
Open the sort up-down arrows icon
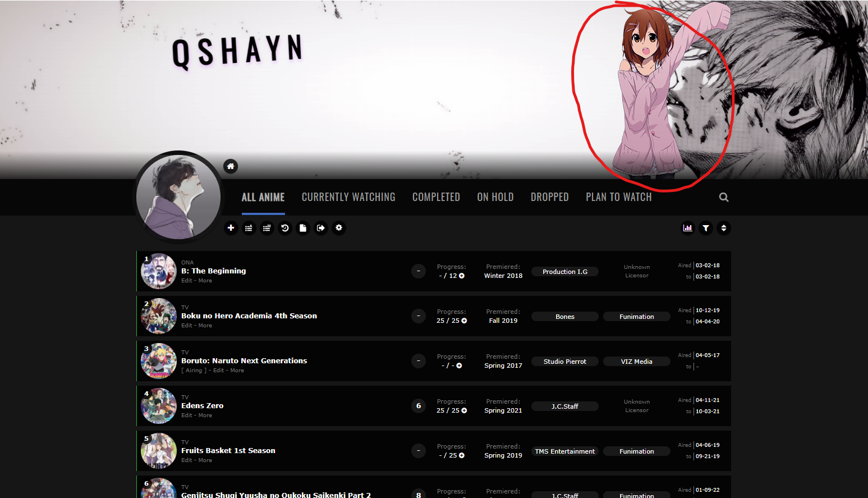(x=724, y=228)
